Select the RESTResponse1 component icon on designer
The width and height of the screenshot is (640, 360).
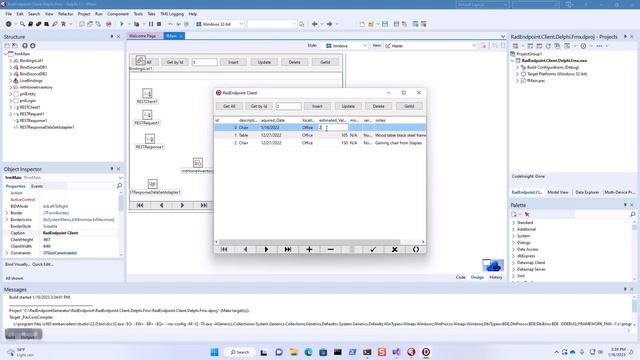(150, 139)
